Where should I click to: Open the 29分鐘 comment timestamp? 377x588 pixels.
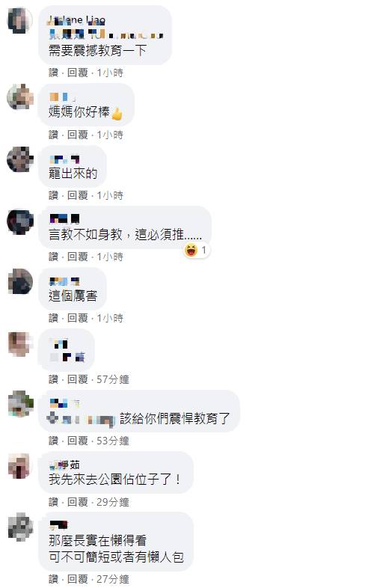[112, 502]
